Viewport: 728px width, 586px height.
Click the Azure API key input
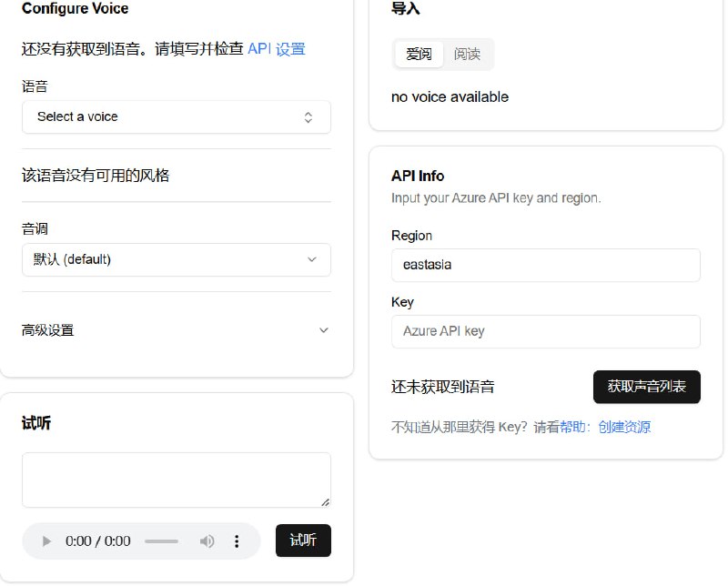click(545, 331)
